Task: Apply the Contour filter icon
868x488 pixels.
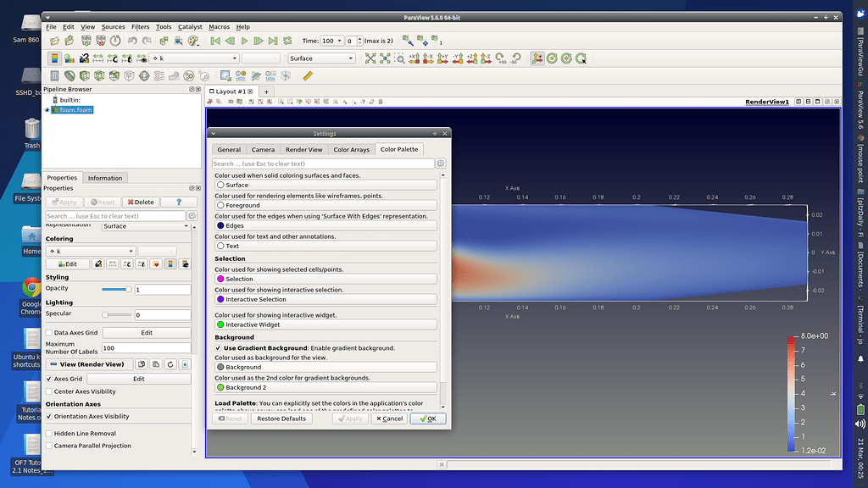Action: tap(70, 75)
